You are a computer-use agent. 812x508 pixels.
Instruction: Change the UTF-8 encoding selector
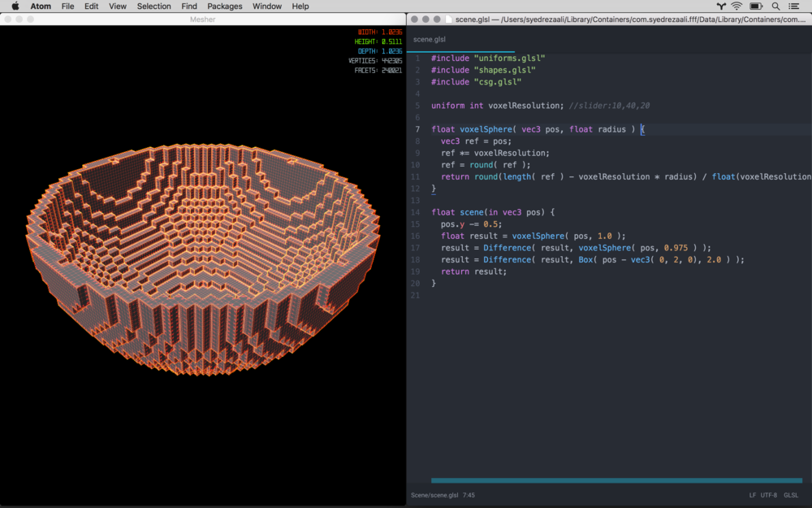tap(768, 495)
